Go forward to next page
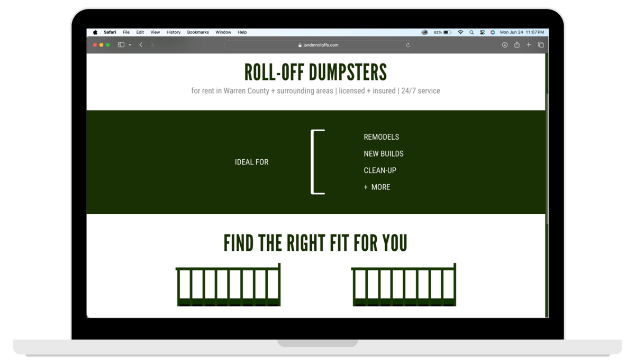Viewport: 635px width, 364px height. [x=152, y=45]
